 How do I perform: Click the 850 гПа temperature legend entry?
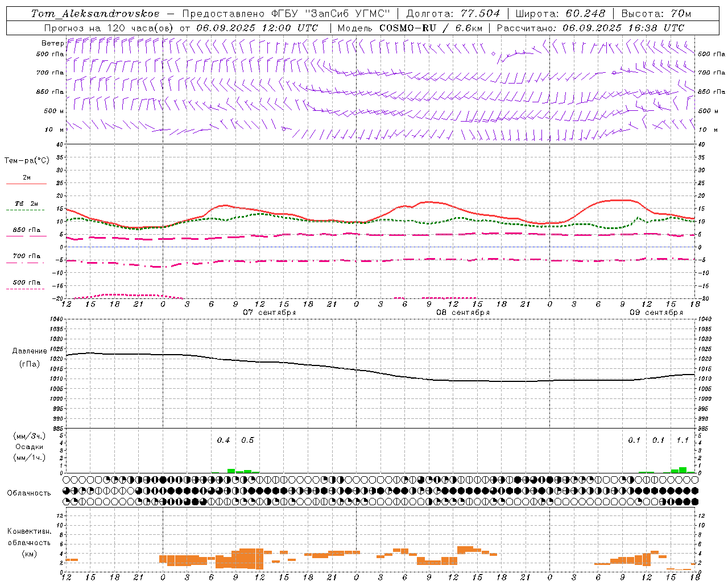26,230
